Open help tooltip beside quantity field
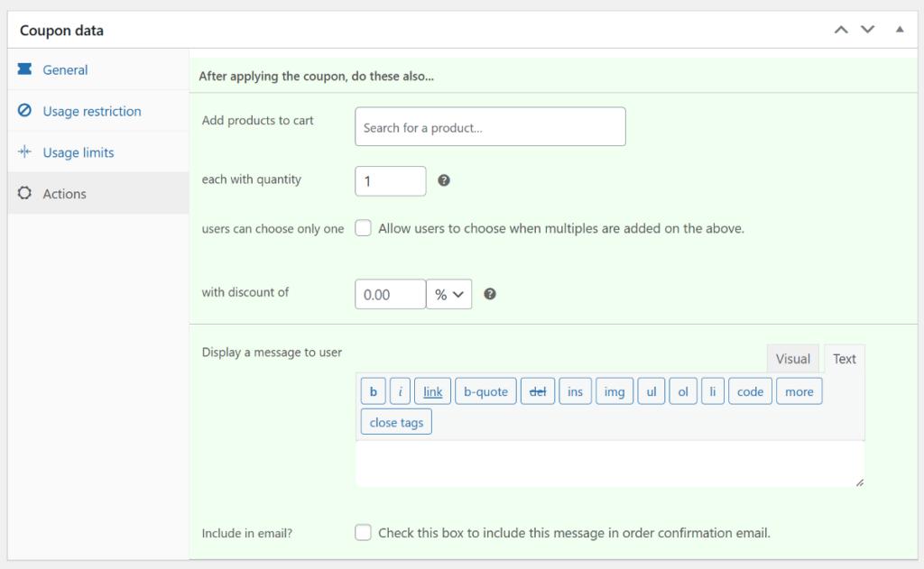This screenshot has width=924, height=569. 444,180
